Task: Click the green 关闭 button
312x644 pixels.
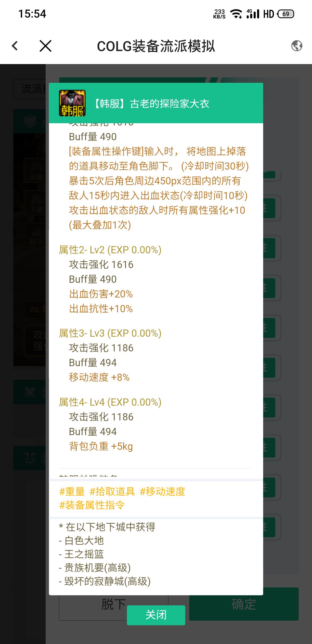Action: tap(156, 615)
